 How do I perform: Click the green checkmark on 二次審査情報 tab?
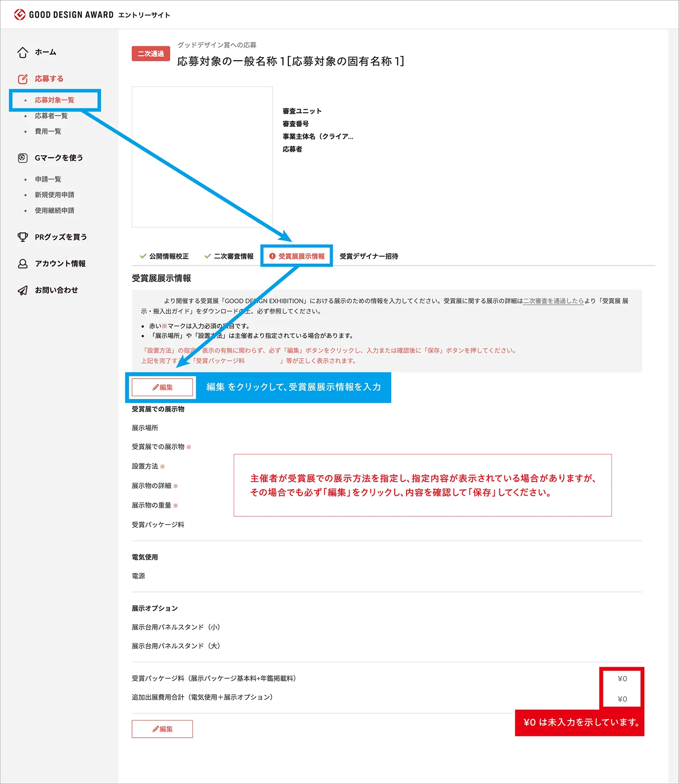pos(208,256)
